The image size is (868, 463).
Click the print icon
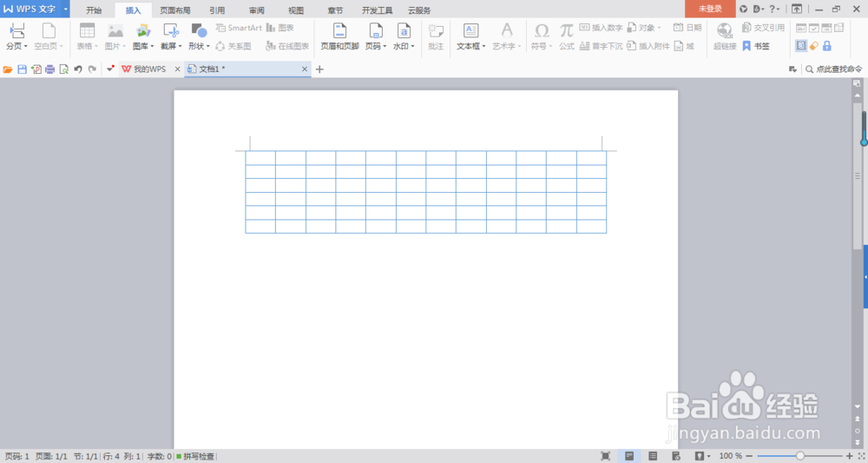(x=49, y=69)
